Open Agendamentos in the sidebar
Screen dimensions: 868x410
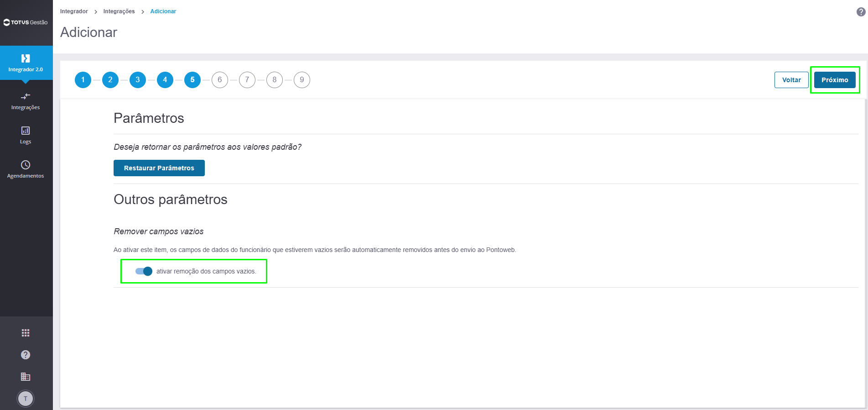click(26, 169)
